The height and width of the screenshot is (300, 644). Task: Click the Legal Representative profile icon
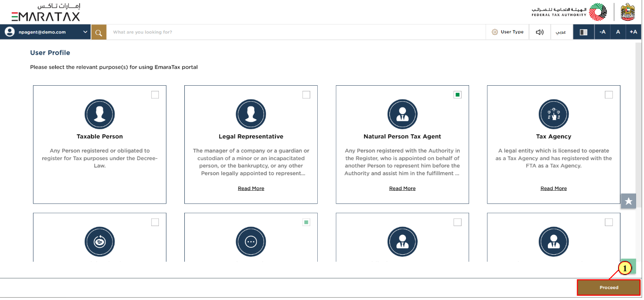pos(251,114)
